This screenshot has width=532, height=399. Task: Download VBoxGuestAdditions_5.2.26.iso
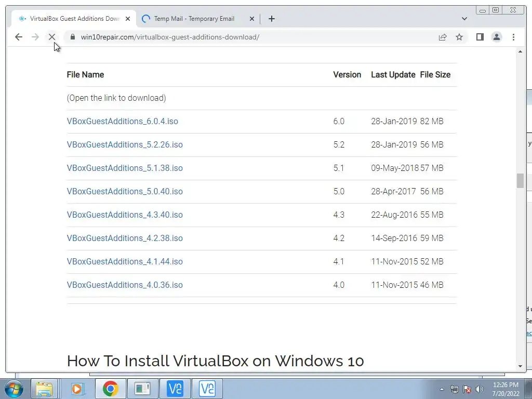[125, 144]
